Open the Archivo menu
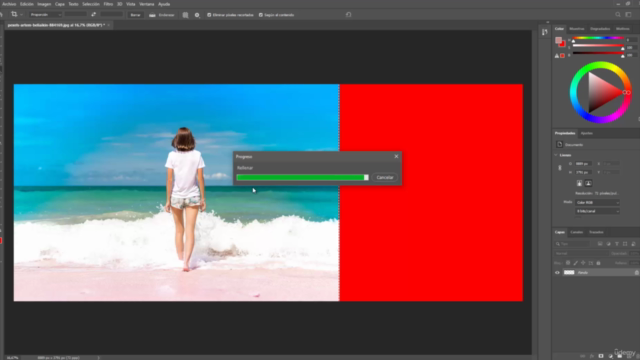The height and width of the screenshot is (360, 640). click(9, 4)
